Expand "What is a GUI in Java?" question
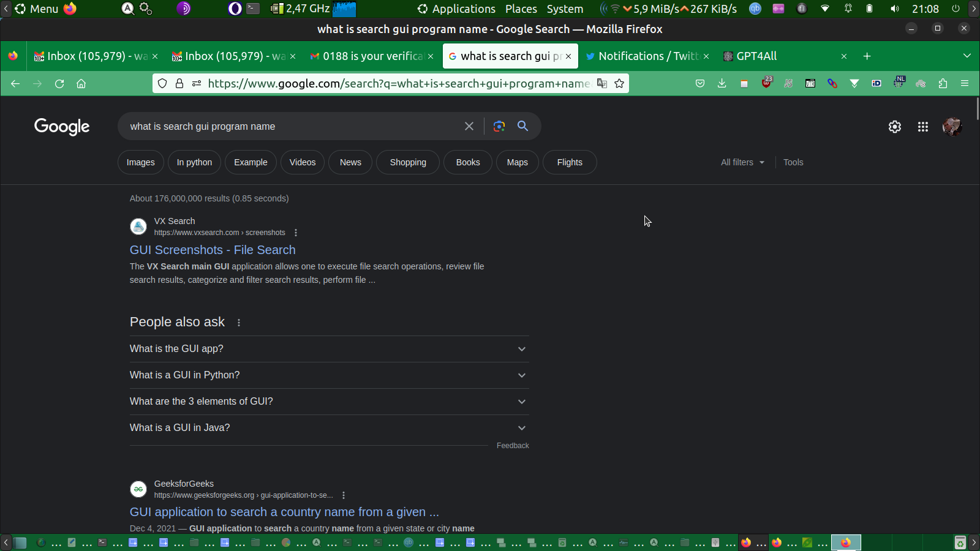The image size is (980, 551). 330,428
